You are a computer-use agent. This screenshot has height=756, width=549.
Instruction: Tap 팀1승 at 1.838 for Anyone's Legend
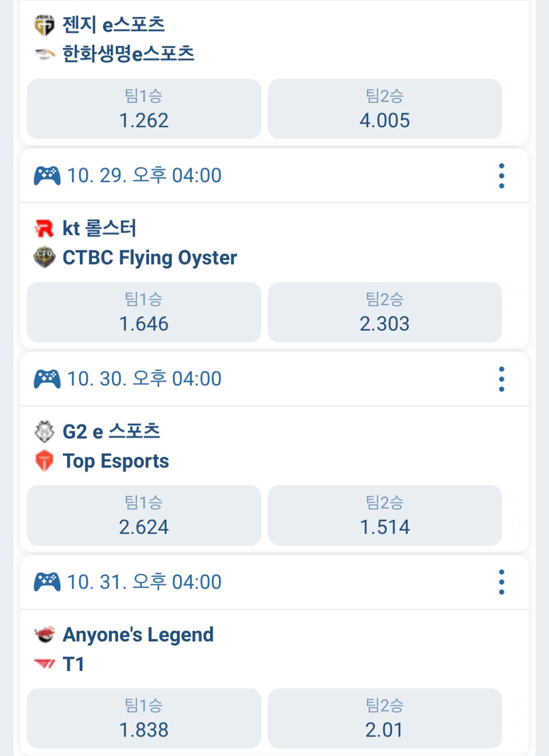click(x=144, y=719)
